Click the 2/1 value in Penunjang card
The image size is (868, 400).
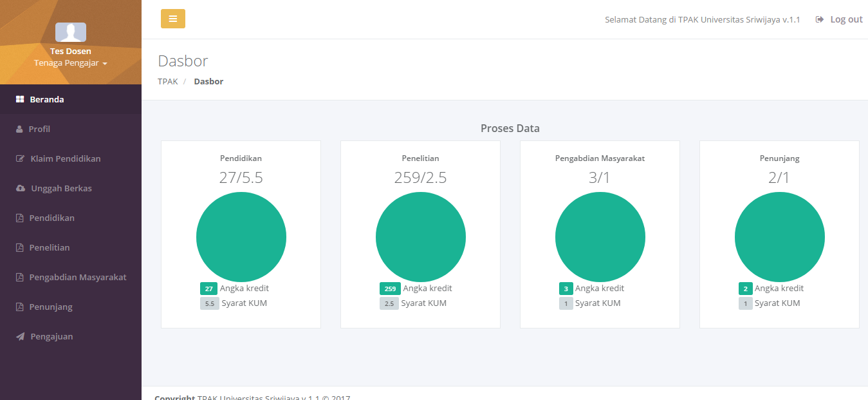pyautogui.click(x=779, y=178)
